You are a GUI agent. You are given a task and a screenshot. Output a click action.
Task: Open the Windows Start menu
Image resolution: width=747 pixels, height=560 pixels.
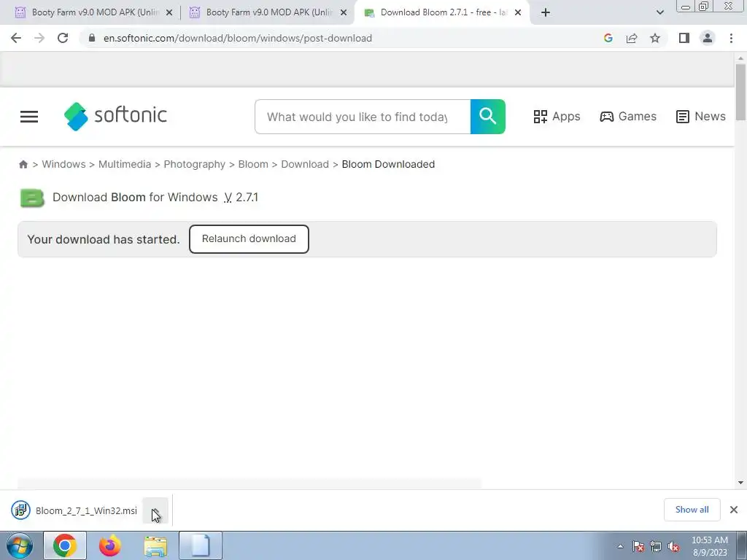(x=19, y=545)
